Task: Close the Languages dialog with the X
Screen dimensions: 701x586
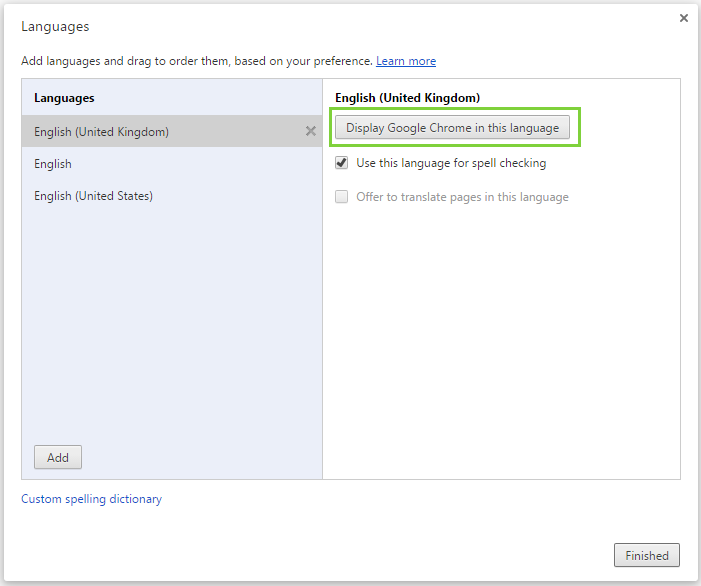Action: pyautogui.click(x=683, y=18)
